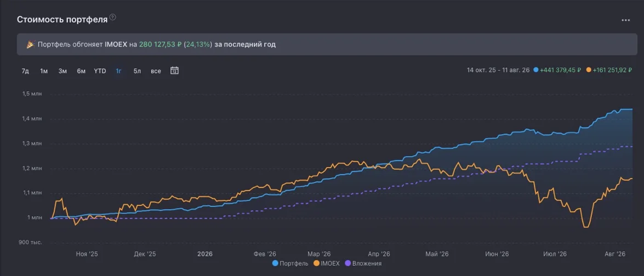644x276 pixels.
Task: Click the 1,1 млн axis label
Action: pyautogui.click(x=32, y=193)
